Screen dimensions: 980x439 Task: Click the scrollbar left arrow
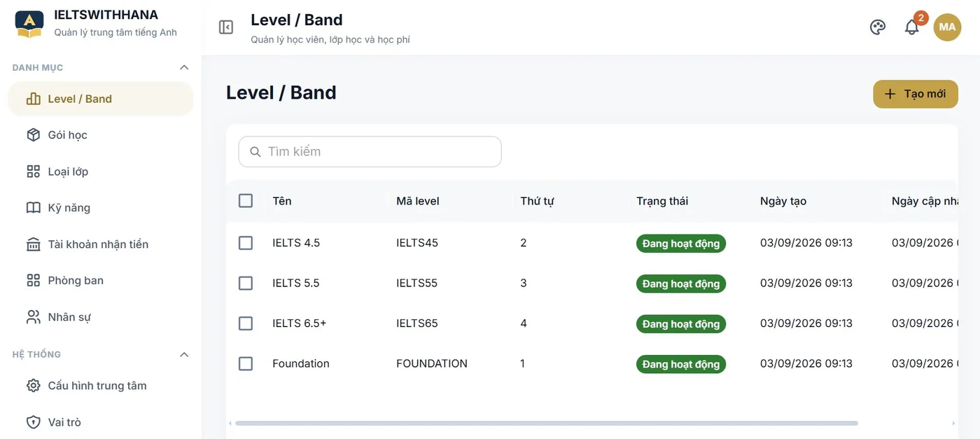click(230, 423)
